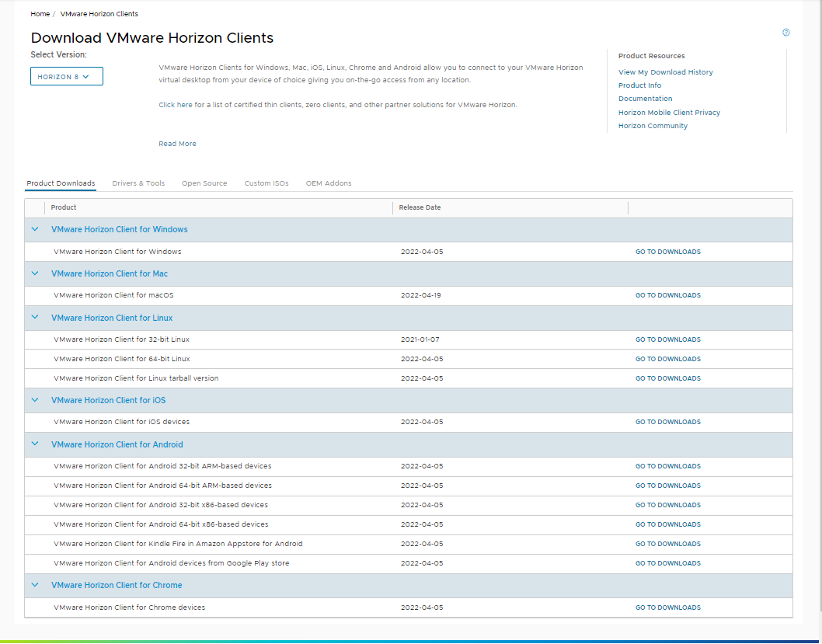Screen dimensions: 822x644
Task: Go to downloads for macOS client
Action: tap(667, 295)
